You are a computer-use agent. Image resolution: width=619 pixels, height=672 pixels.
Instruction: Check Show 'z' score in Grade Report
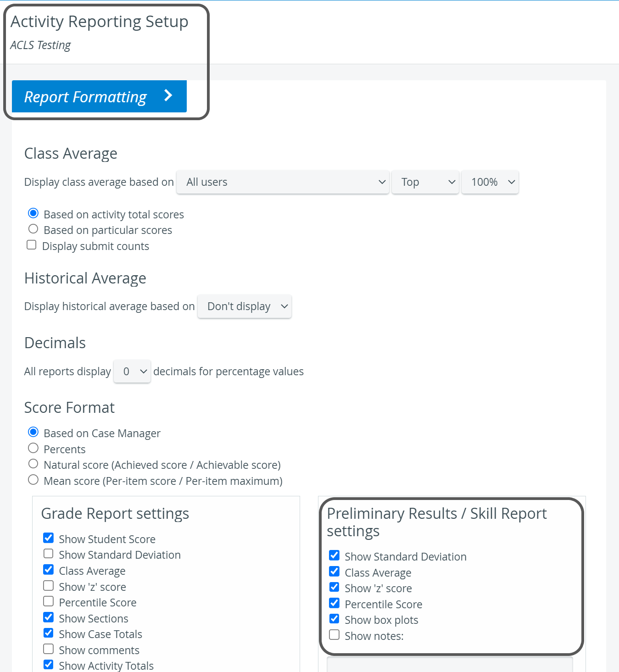point(48,586)
